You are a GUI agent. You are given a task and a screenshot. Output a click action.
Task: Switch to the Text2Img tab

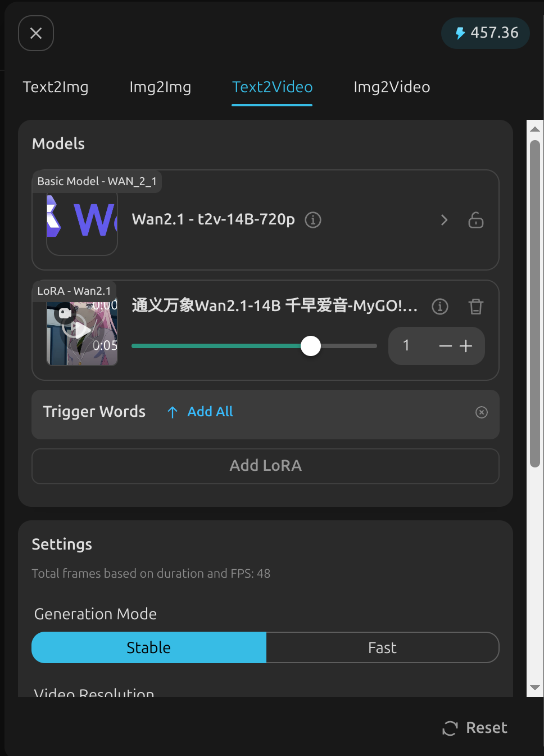click(56, 87)
